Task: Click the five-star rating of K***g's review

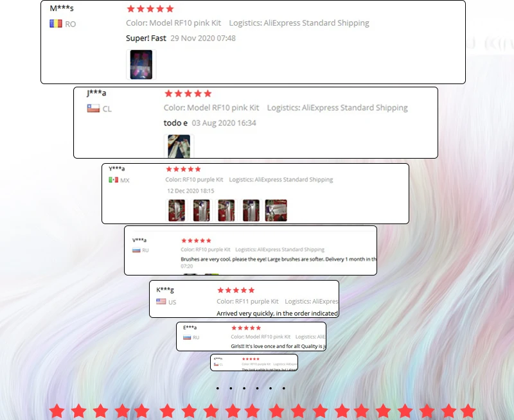Action: click(236, 290)
